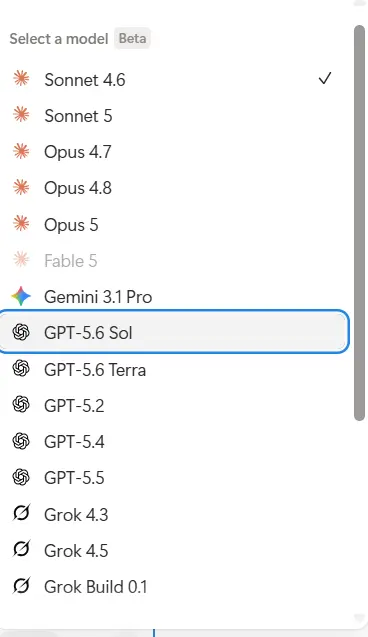Viewport: 368px width, 637px height.
Task: Choose the GPT-5.5 model
Action: coord(174,478)
